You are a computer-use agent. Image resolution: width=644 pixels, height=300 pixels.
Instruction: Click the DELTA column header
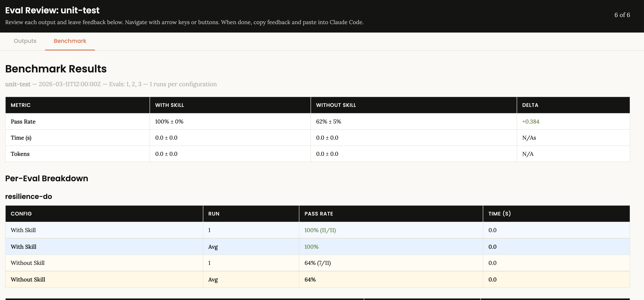(530, 105)
